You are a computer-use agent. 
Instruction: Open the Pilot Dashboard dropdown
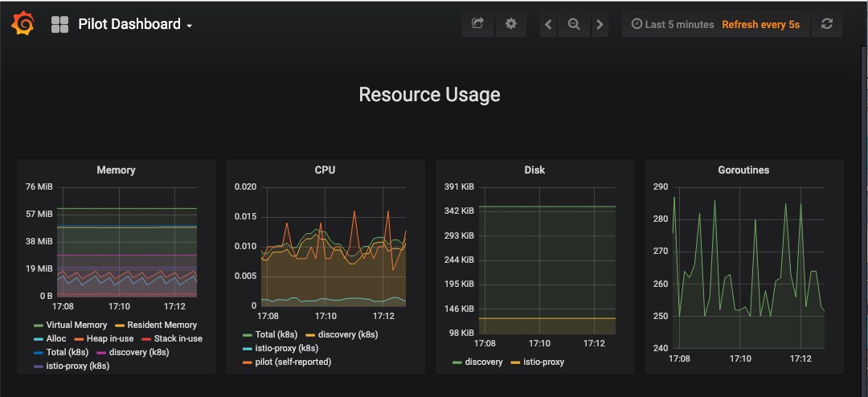(x=135, y=25)
